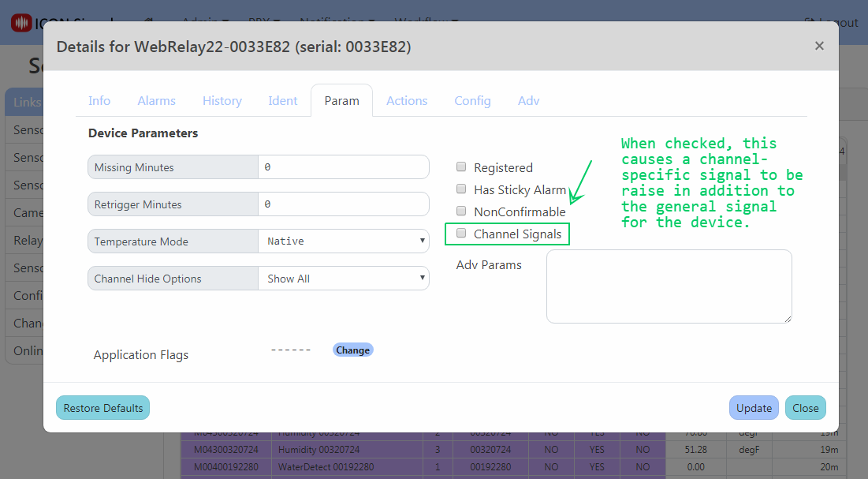The height and width of the screenshot is (479, 868).
Task: Click the Close button in dialog footer
Action: click(x=805, y=408)
